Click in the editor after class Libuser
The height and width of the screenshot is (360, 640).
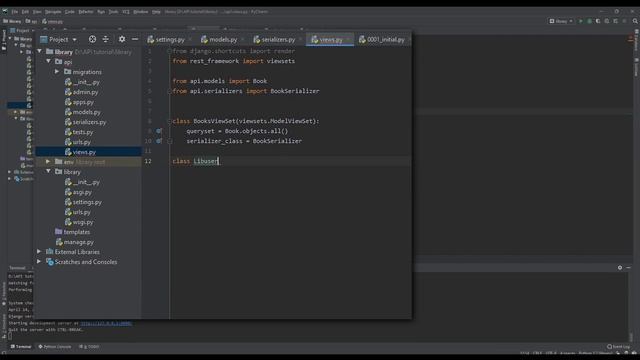click(220, 161)
